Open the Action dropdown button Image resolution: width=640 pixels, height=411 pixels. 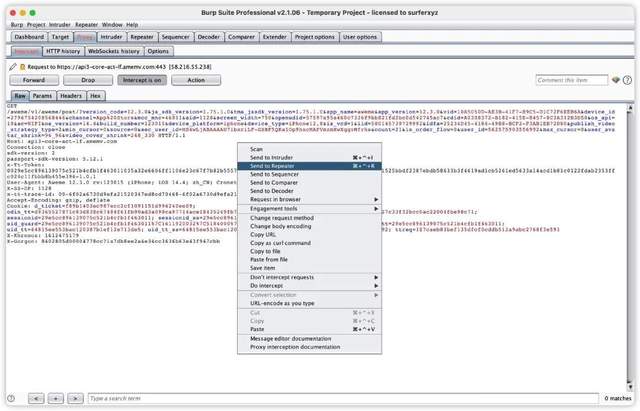click(x=196, y=80)
